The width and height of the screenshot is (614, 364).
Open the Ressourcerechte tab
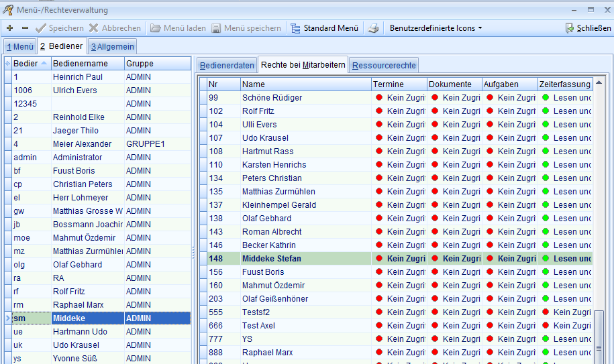point(384,65)
